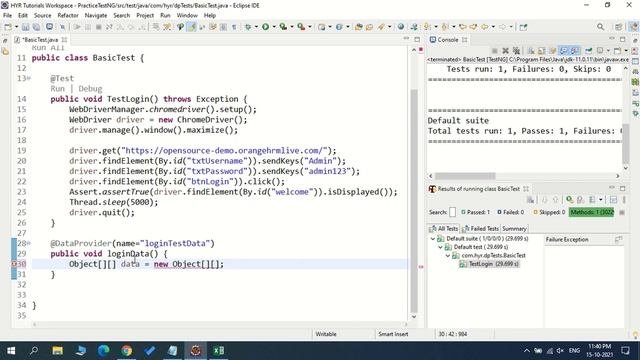Open Excel from the taskbar
The image size is (640, 360).
pyautogui.click(x=218, y=351)
